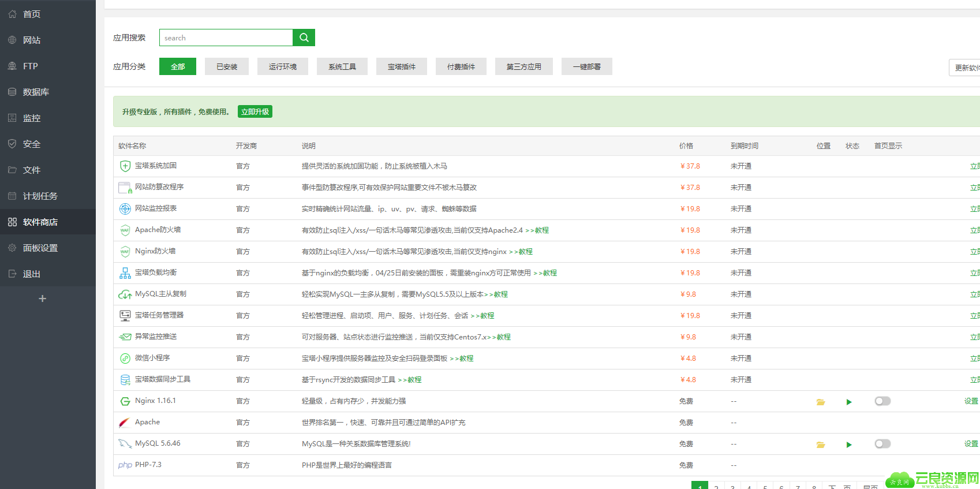Viewport: 980px width, 489px height.
Task: Select the 宝塔插件 category tab
Action: point(402,66)
